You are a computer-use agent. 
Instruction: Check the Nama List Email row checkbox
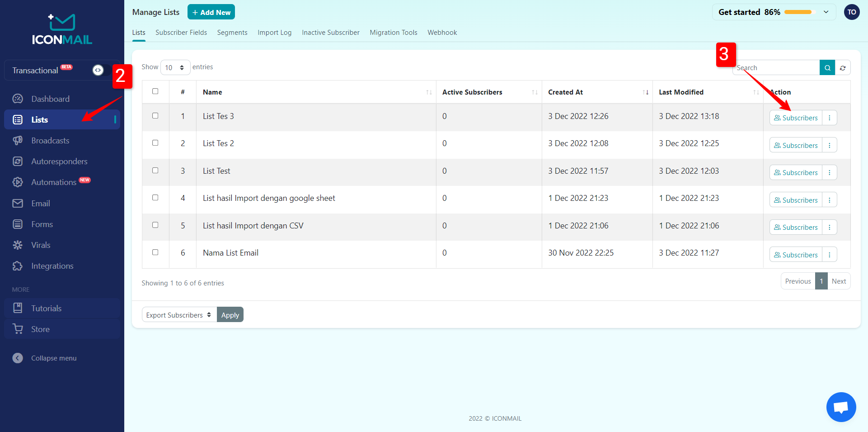(x=155, y=252)
